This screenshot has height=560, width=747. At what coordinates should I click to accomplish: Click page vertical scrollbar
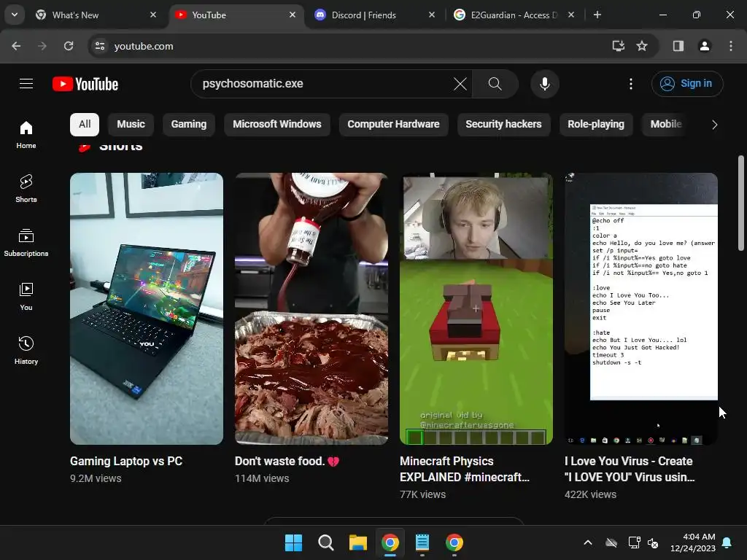click(x=741, y=203)
